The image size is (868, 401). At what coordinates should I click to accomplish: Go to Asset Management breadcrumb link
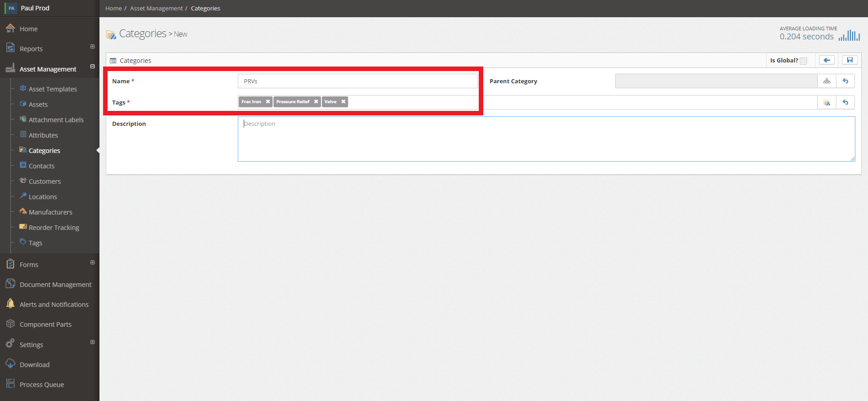pyautogui.click(x=156, y=8)
